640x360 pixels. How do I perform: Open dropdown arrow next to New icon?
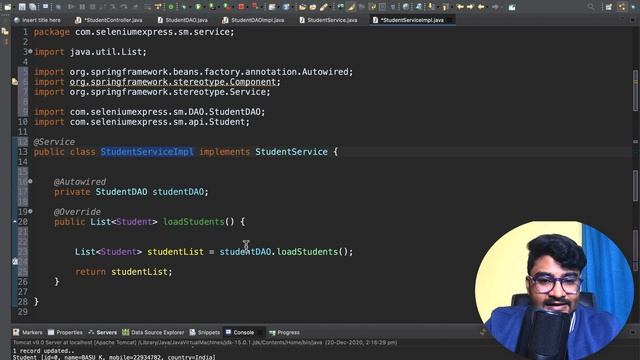14,7
